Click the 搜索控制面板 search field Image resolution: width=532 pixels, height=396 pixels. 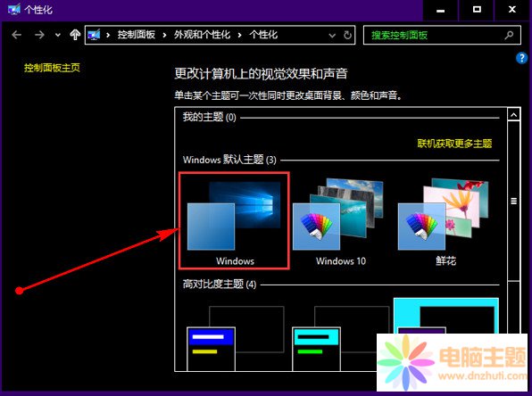(x=442, y=35)
